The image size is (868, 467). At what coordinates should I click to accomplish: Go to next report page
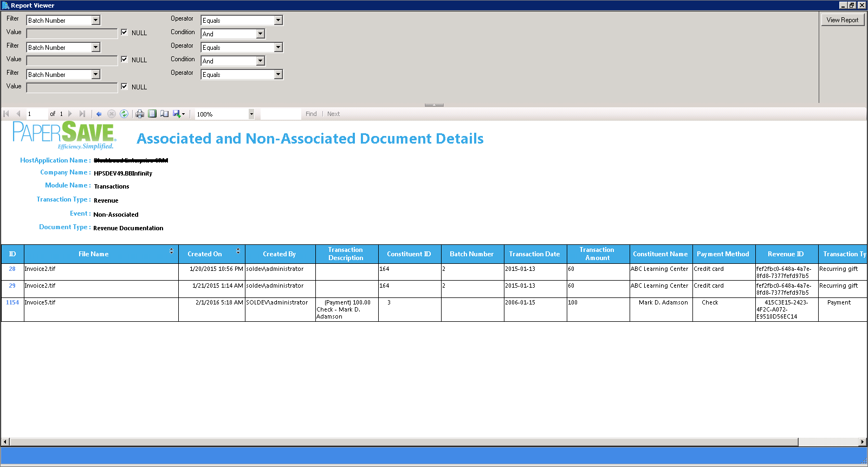pyautogui.click(x=70, y=114)
